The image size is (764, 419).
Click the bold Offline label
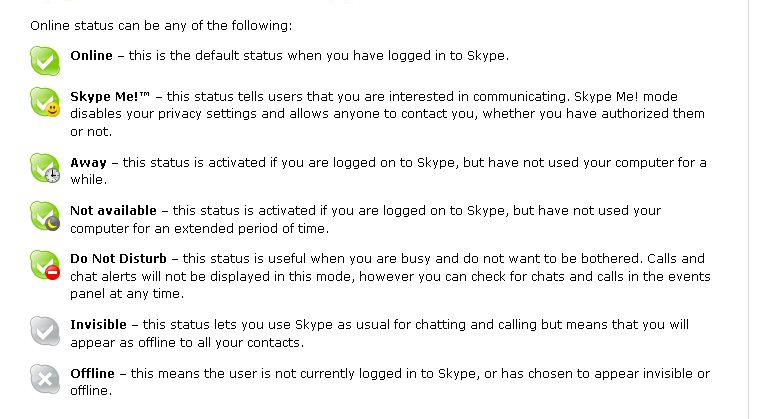(x=93, y=374)
